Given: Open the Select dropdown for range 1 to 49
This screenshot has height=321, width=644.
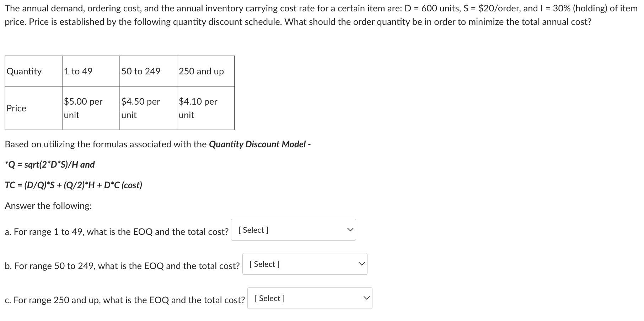Looking at the screenshot, I should [293, 230].
